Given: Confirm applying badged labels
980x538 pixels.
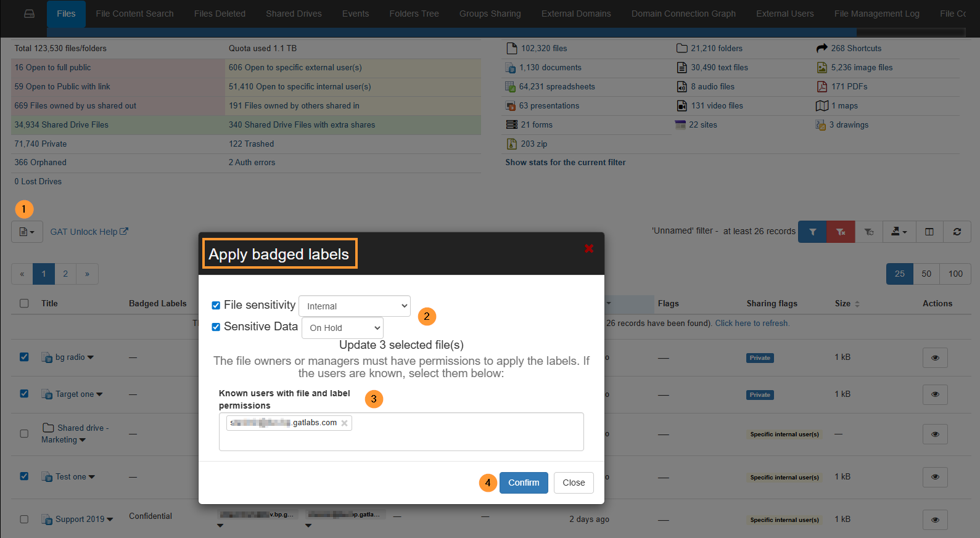Looking at the screenshot, I should pyautogui.click(x=524, y=483).
